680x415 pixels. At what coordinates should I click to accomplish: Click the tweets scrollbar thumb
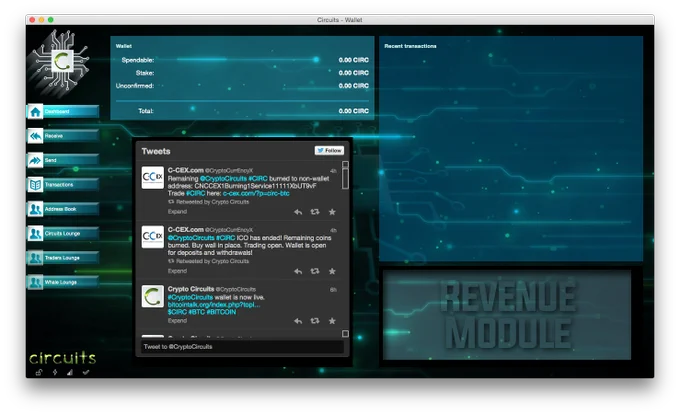[345, 179]
